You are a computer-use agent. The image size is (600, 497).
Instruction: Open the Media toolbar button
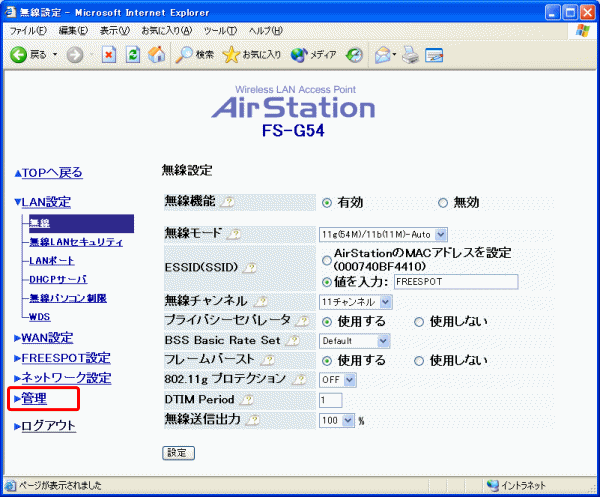pyautogui.click(x=313, y=55)
